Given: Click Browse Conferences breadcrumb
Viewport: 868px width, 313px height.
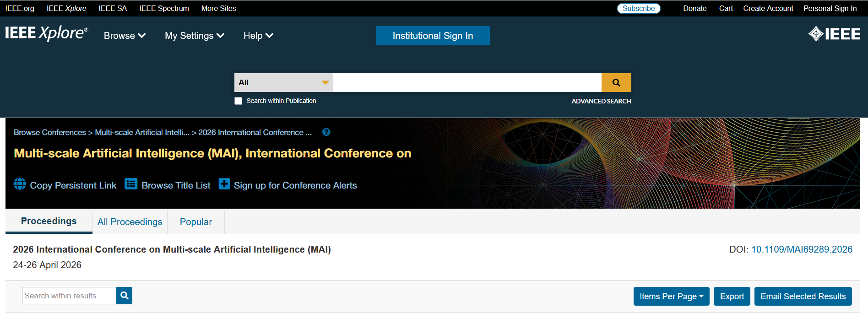Looking at the screenshot, I should 50,132.
